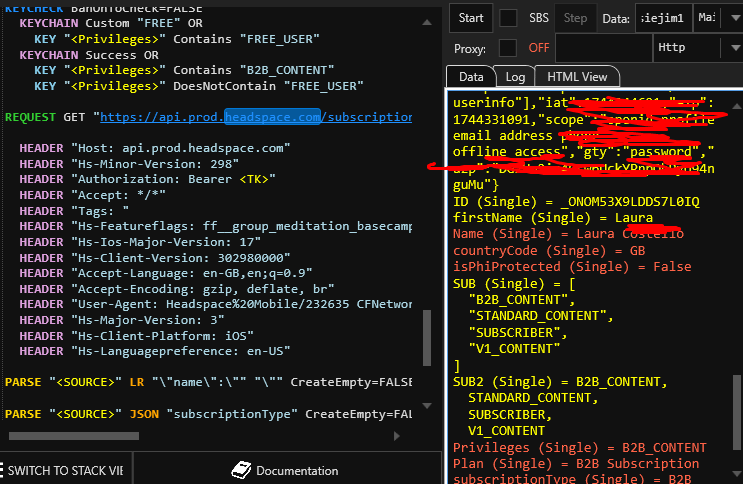Click the script editor vertical scrollbar thumb
This screenshot has height=484, width=743.
coord(426,338)
